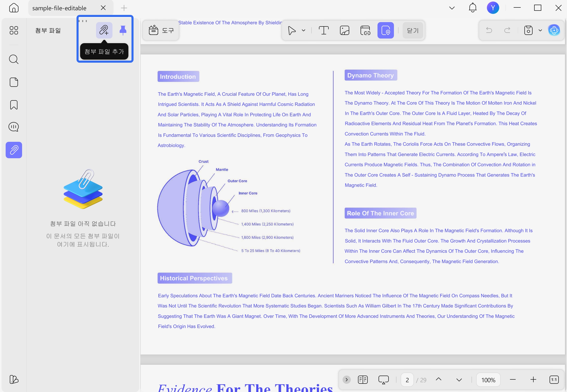Image resolution: width=567 pixels, height=392 pixels.
Task: Go to the Home screen icon
Action: click(14, 8)
